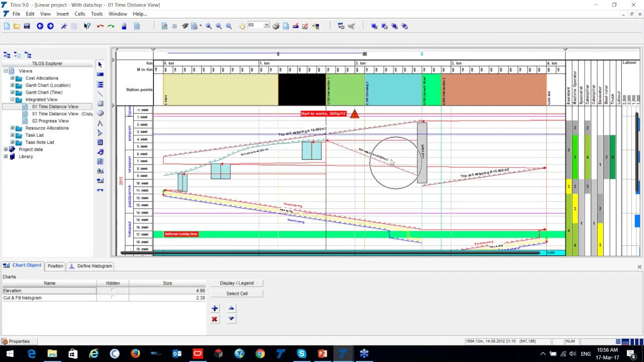Click the green redo arrow
The width and height of the screenshot is (644, 362).
[111, 26]
